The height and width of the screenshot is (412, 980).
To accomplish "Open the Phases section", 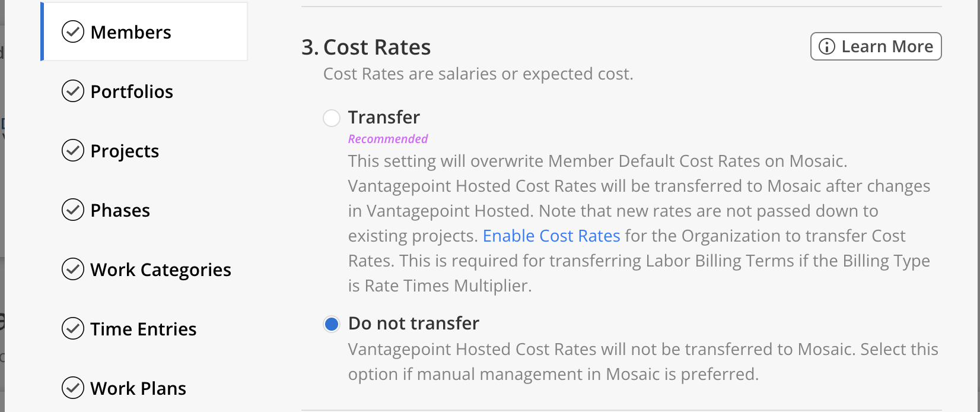I will pos(144,210).
